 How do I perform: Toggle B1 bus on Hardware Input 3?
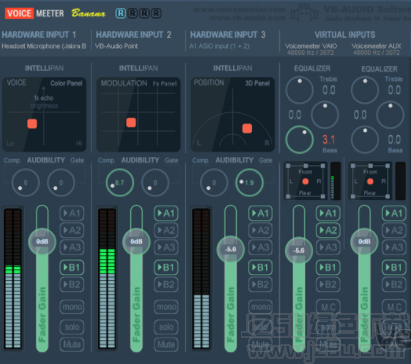coord(260,267)
